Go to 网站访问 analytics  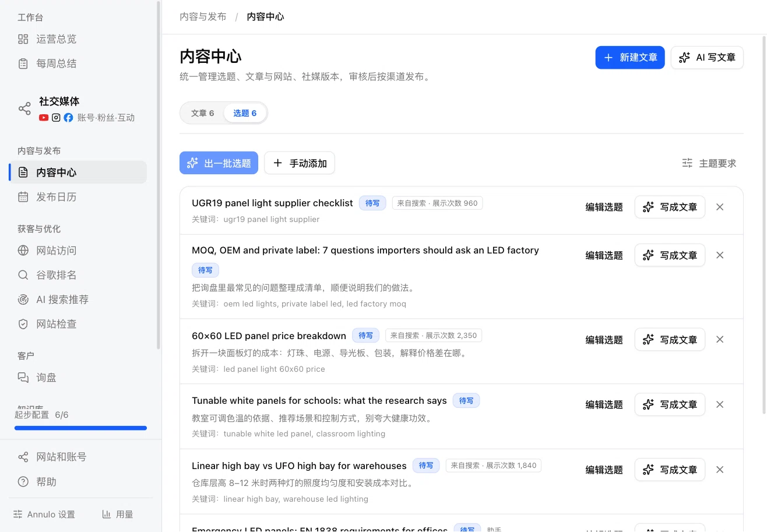(78, 251)
